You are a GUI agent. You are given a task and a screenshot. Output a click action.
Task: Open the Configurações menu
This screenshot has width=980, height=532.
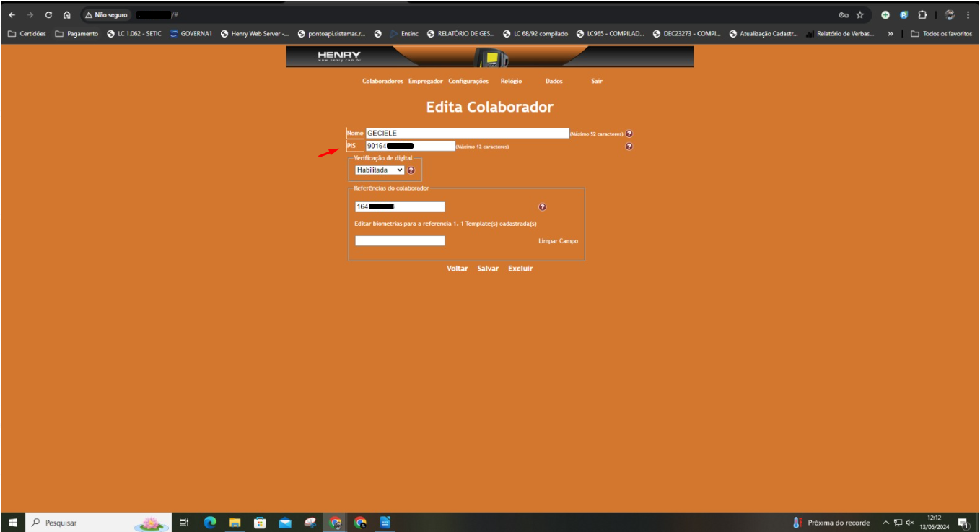coord(468,82)
